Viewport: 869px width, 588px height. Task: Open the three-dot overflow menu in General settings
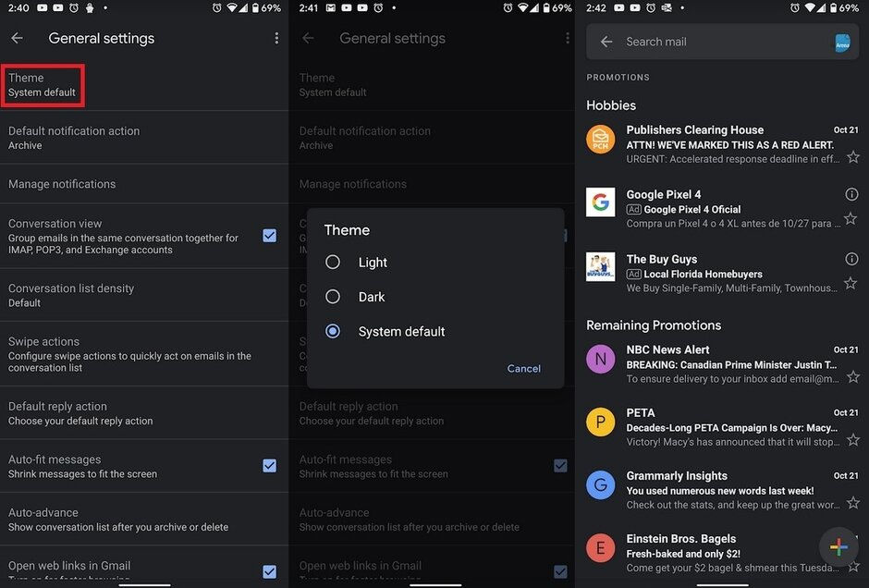[275, 39]
